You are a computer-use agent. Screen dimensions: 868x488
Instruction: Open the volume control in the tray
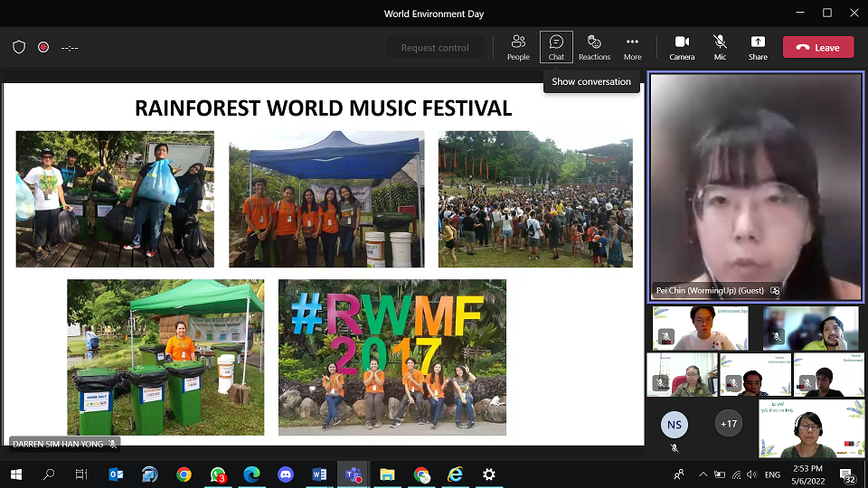click(x=751, y=474)
